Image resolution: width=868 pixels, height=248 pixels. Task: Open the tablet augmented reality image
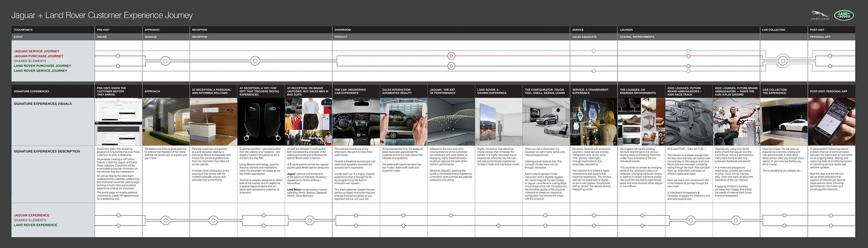pyautogui.click(x=404, y=122)
